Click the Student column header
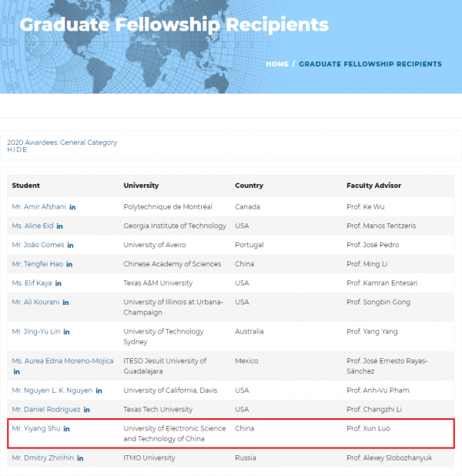 (x=26, y=186)
